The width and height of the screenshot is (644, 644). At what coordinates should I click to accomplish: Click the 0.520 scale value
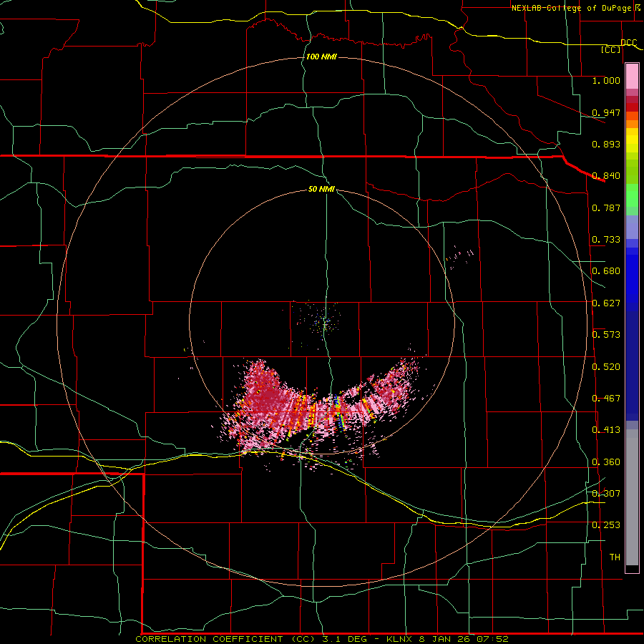point(606,367)
